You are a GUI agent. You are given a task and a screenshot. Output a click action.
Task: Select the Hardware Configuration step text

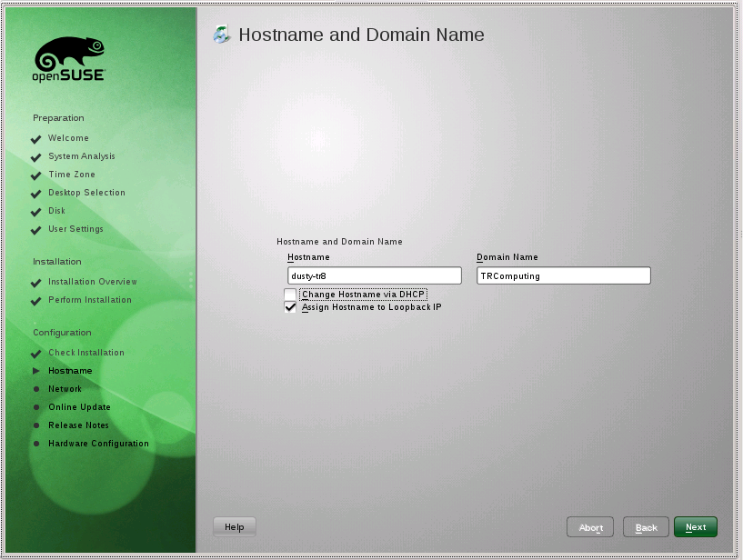[98, 444]
